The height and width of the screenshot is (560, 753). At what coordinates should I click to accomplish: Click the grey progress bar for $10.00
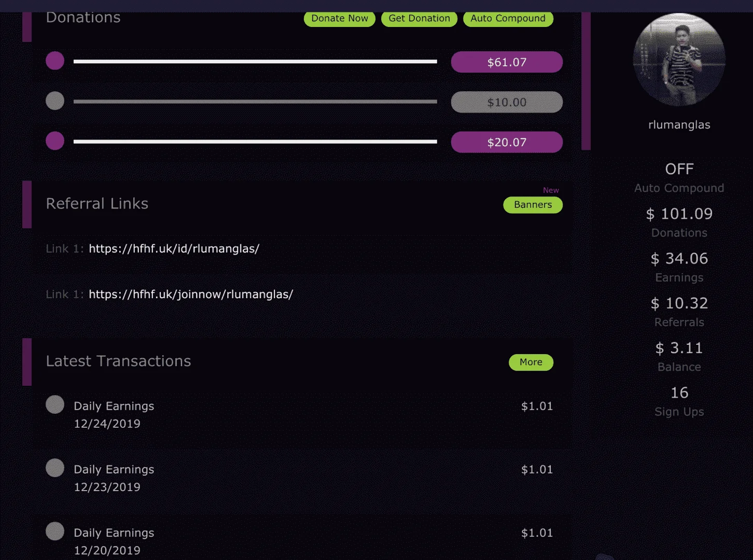click(255, 102)
